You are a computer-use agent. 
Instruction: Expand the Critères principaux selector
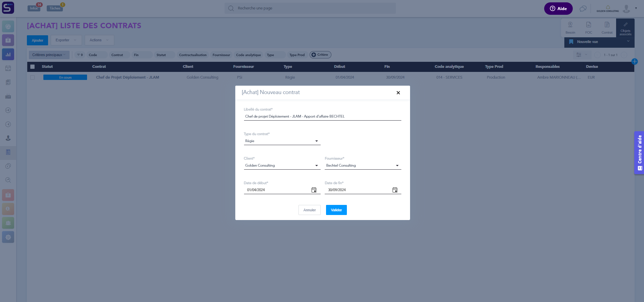click(x=49, y=55)
